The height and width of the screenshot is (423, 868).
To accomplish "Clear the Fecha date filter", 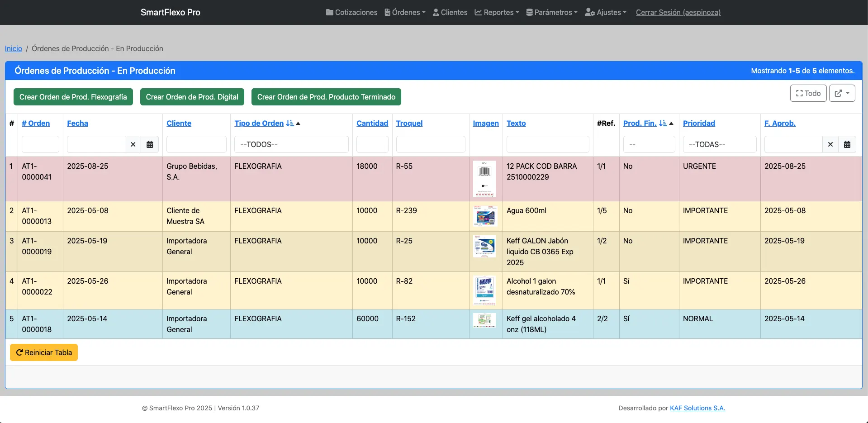I will 133,144.
